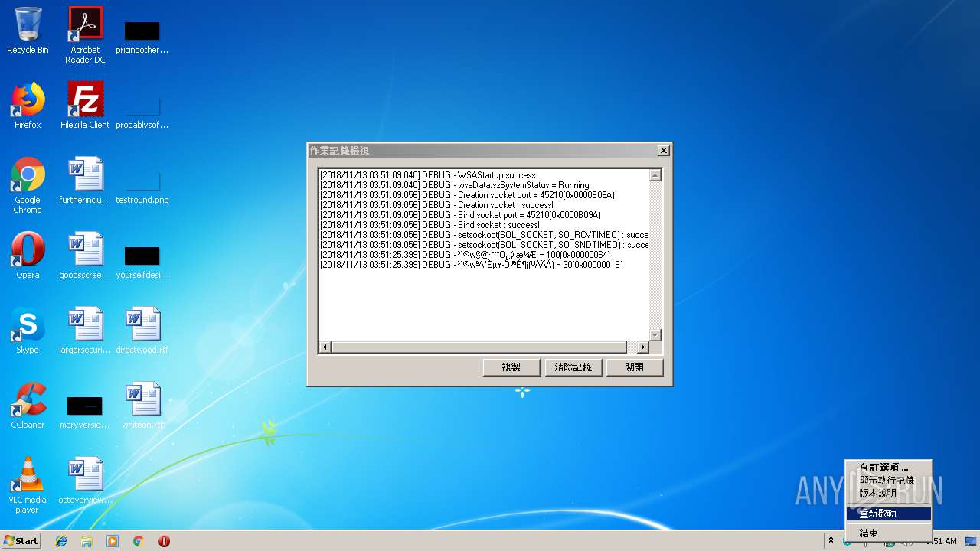Click log view scroll down arrow
Viewport: 980px width, 551px height.
[655, 334]
